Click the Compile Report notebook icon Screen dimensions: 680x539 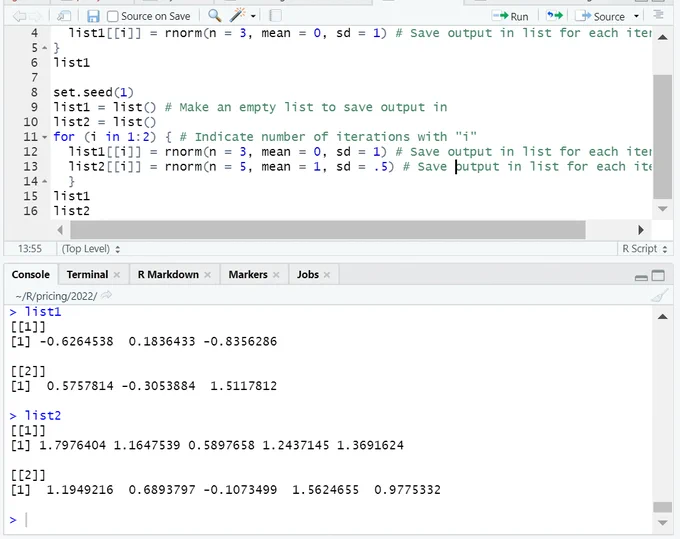275,16
